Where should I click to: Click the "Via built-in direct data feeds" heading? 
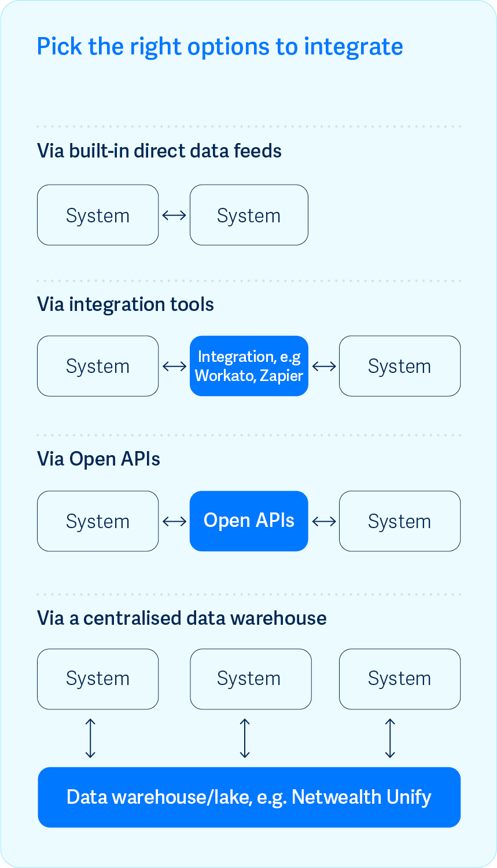(x=159, y=151)
